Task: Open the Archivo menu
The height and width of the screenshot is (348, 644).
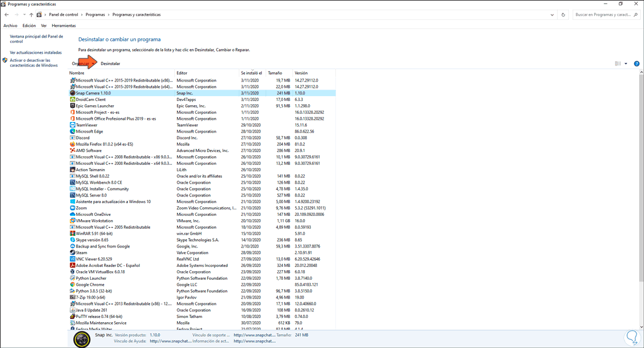Action: [11, 25]
